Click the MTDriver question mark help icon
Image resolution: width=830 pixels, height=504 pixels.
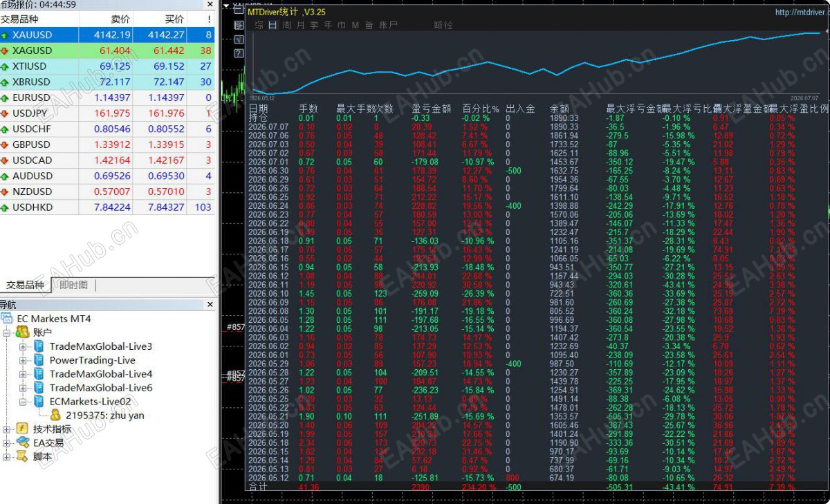(239, 53)
